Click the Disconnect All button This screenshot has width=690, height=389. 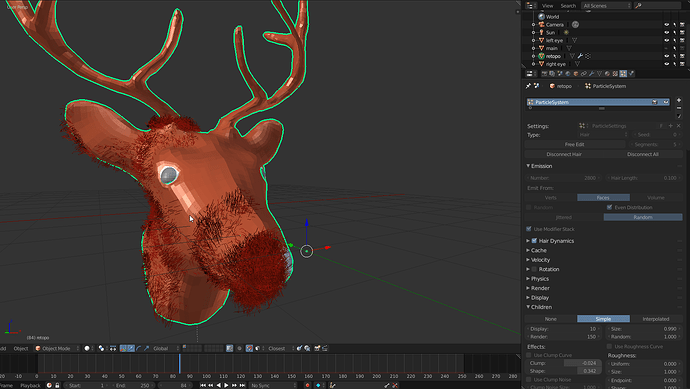click(642, 154)
